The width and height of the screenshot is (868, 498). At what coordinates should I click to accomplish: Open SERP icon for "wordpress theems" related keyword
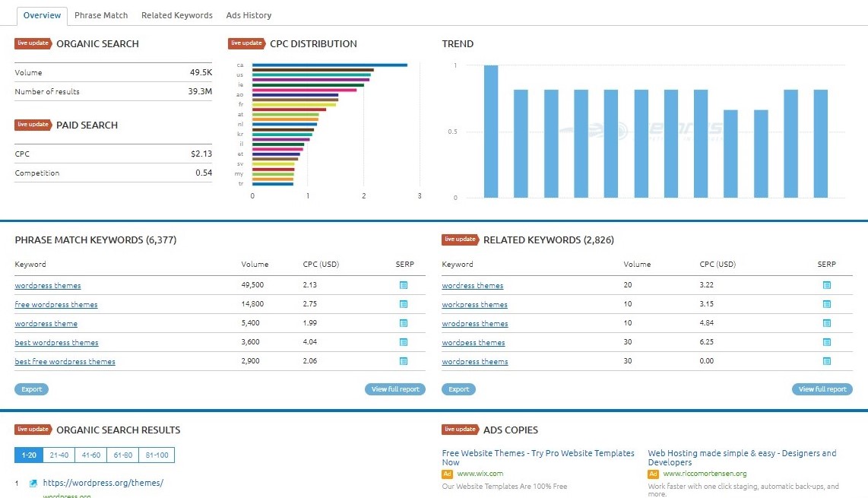click(826, 360)
